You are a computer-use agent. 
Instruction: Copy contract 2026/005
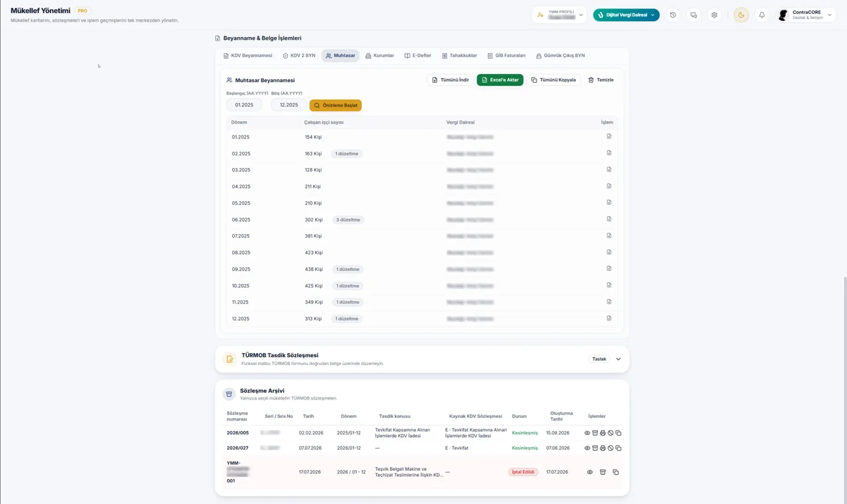click(619, 433)
